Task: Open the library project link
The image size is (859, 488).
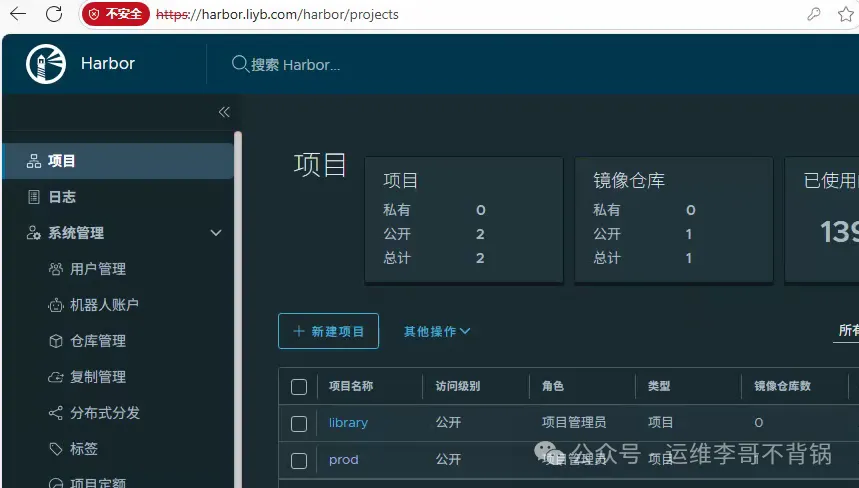Action: click(x=348, y=423)
